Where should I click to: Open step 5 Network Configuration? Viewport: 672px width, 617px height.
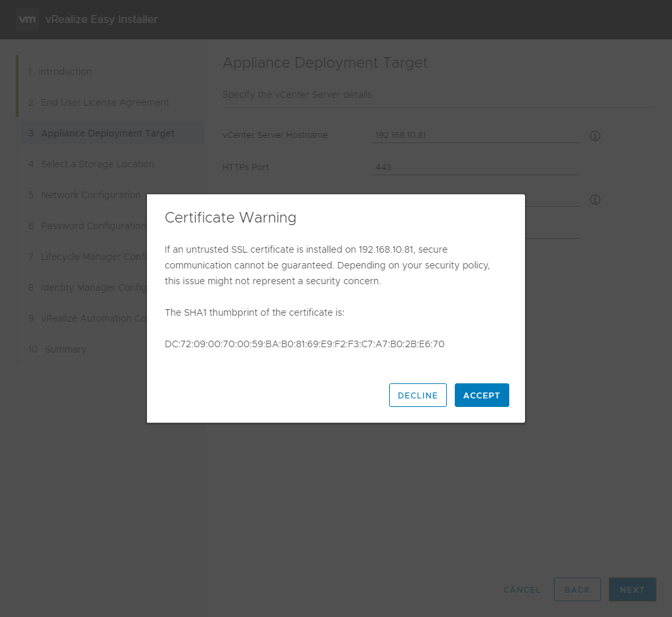[85, 195]
